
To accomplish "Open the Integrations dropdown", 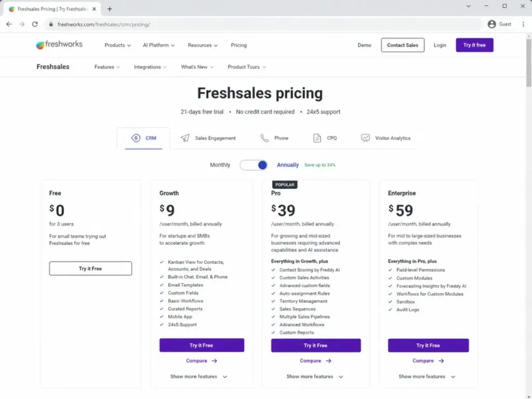I will click(x=150, y=67).
